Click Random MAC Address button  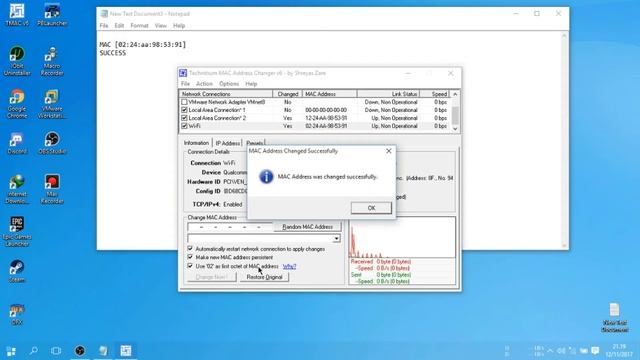[307, 227]
